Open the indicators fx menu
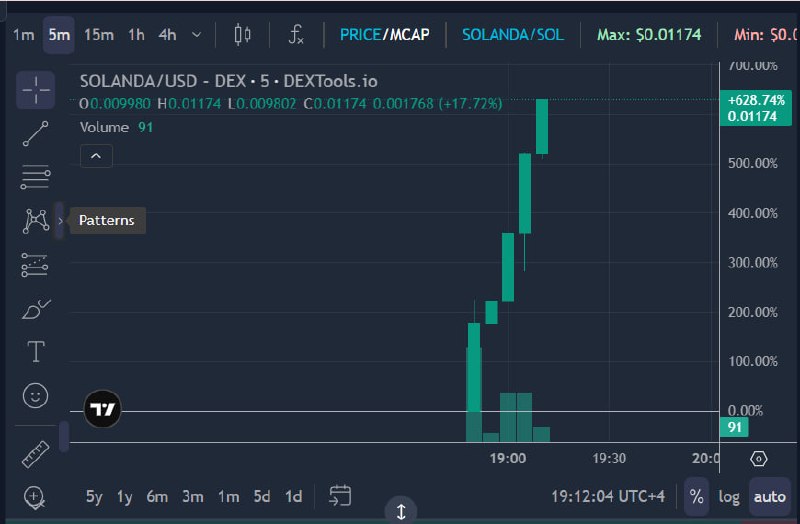 tap(296, 35)
